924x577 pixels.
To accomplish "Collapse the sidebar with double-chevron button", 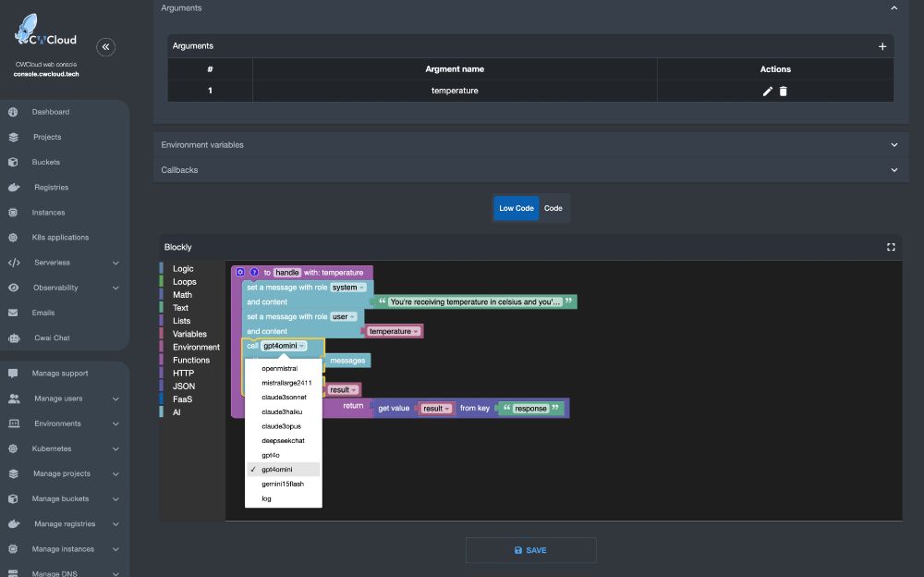I will click(105, 46).
